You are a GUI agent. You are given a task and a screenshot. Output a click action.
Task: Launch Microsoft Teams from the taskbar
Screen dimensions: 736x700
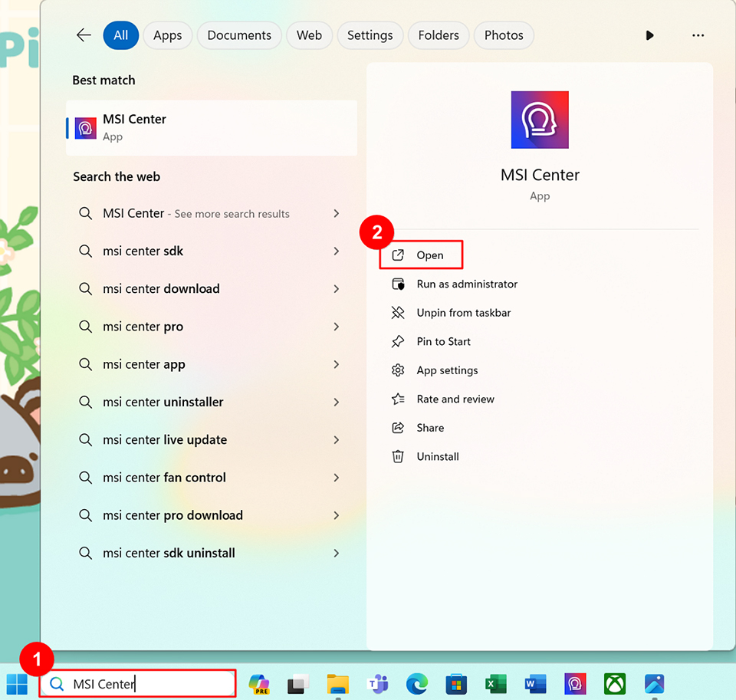point(378,684)
